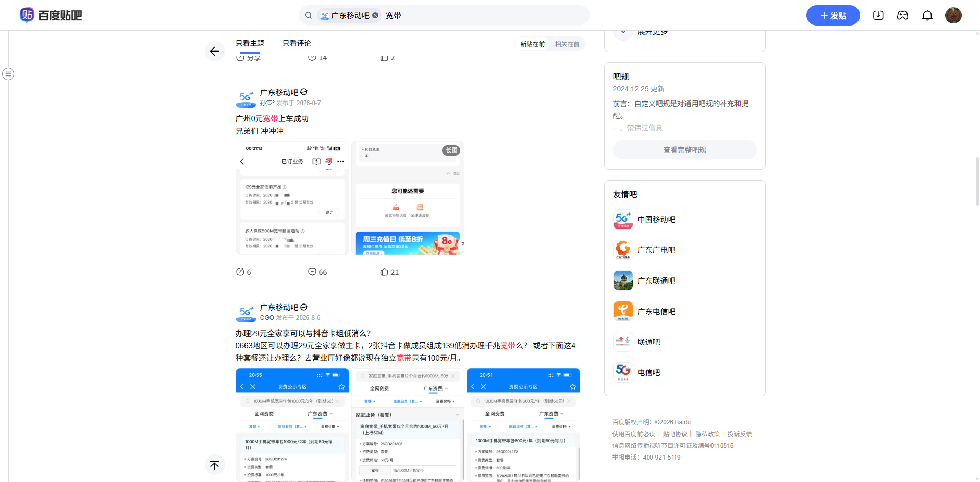The height and width of the screenshot is (482, 980).
Task: View the 20:55 资费公示专区 screenshot
Action: [292, 425]
